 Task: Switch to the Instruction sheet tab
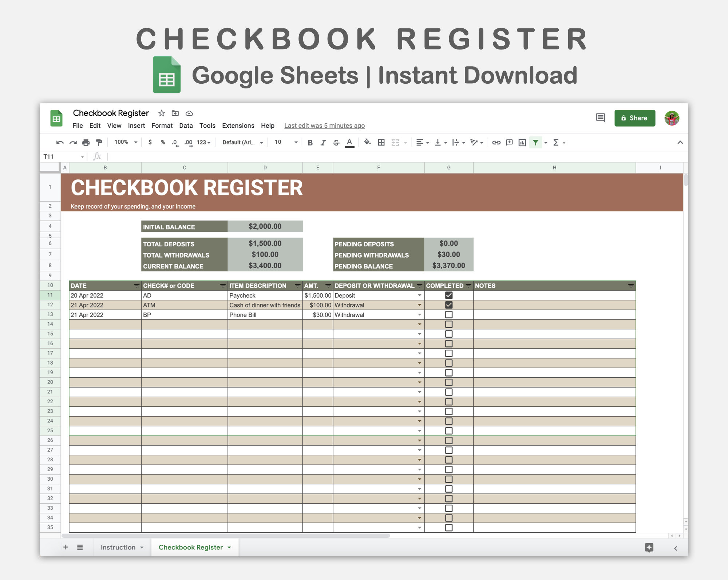118,547
